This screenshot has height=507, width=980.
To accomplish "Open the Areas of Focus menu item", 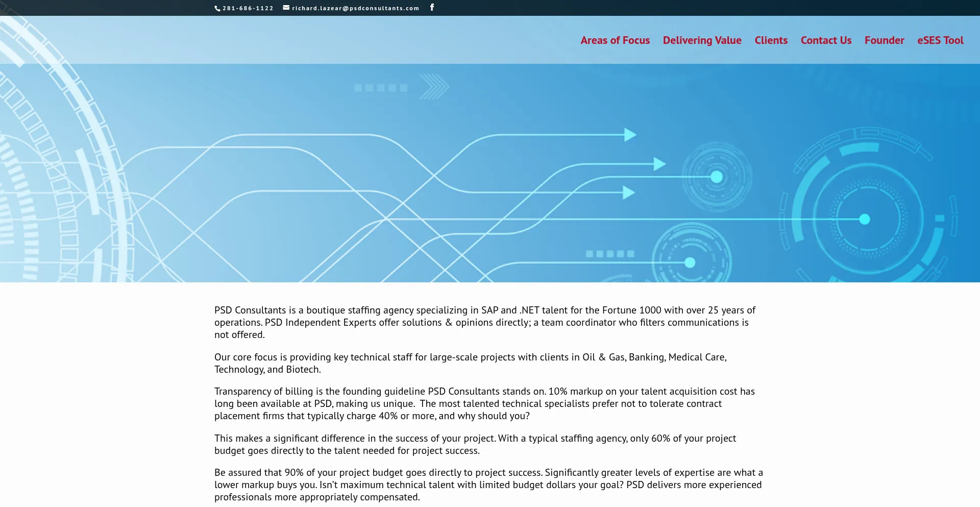I will (615, 40).
